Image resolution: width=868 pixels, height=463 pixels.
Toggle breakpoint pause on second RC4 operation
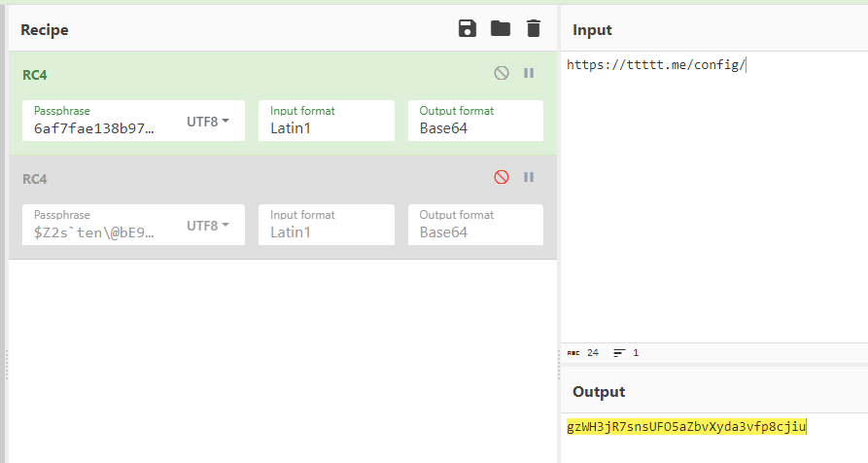click(x=529, y=177)
